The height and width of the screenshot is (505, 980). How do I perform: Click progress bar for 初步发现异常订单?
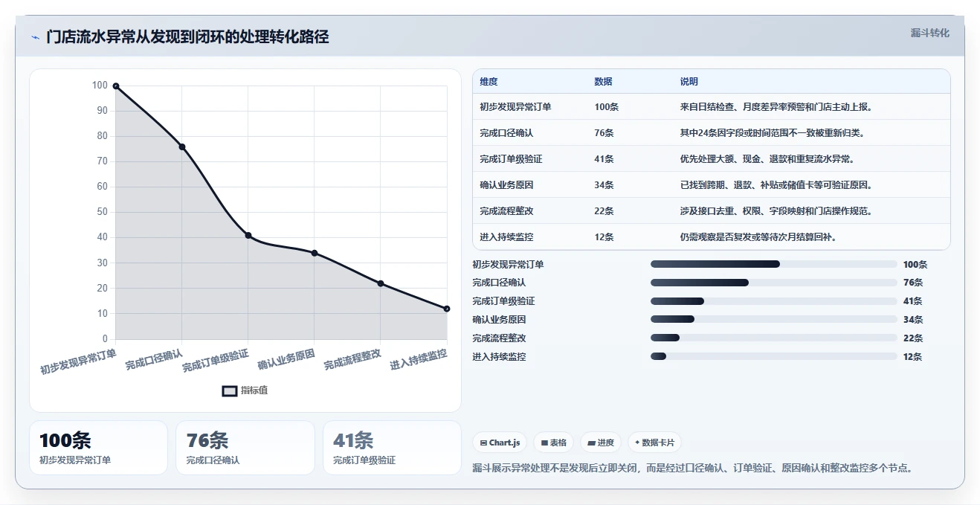pyautogui.click(x=774, y=264)
